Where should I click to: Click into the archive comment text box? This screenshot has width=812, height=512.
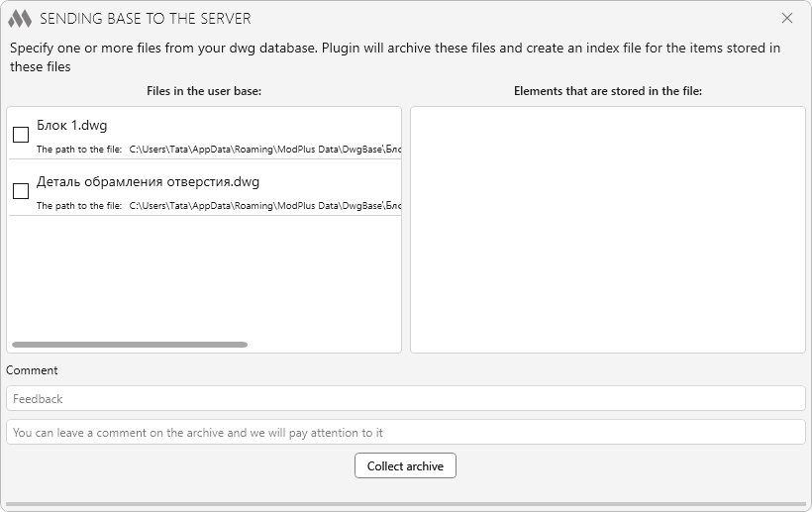(406, 432)
